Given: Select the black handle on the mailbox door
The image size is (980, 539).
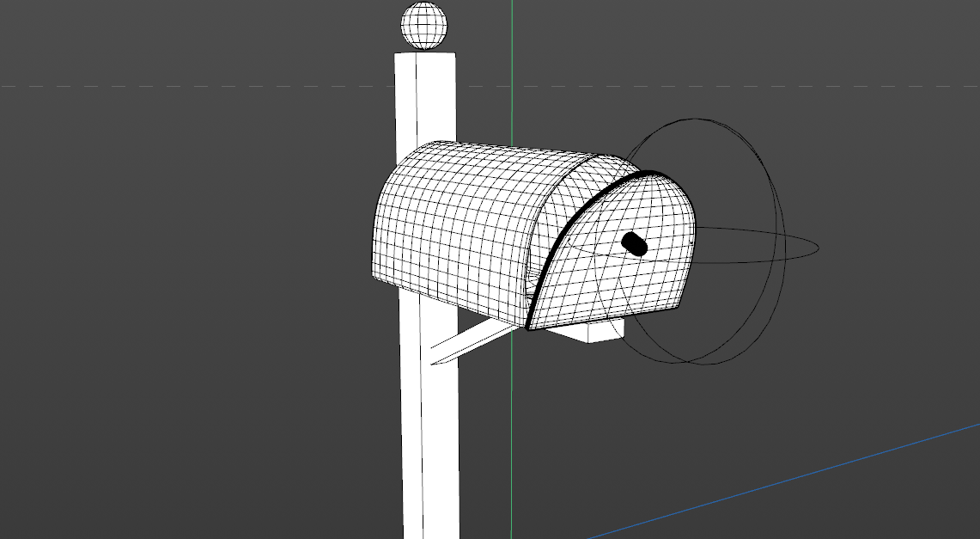Looking at the screenshot, I should 635,244.
